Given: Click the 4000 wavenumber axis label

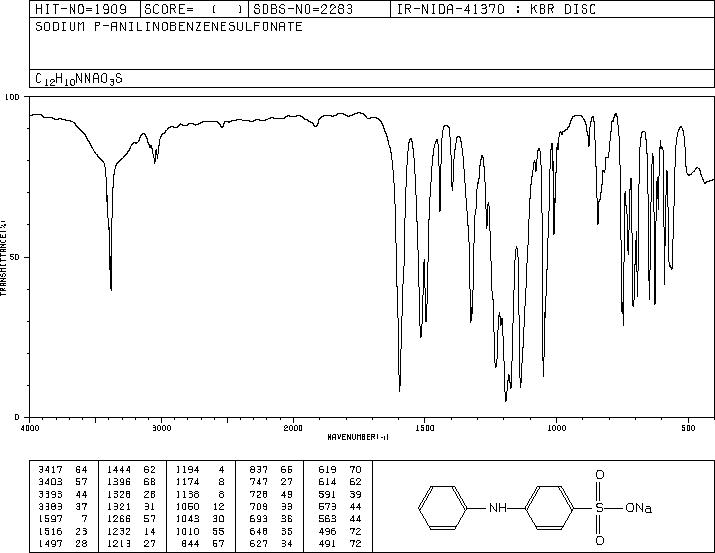Looking at the screenshot, I should tap(30, 428).
